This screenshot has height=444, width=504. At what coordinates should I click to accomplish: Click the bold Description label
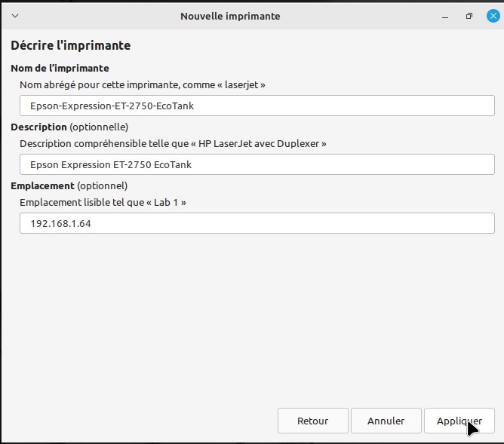click(x=39, y=127)
